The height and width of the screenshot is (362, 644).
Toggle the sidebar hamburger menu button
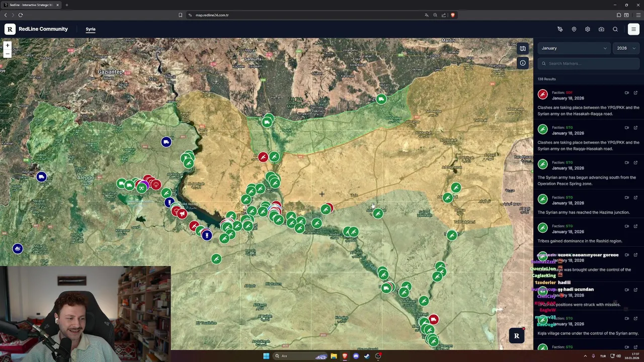633,29
